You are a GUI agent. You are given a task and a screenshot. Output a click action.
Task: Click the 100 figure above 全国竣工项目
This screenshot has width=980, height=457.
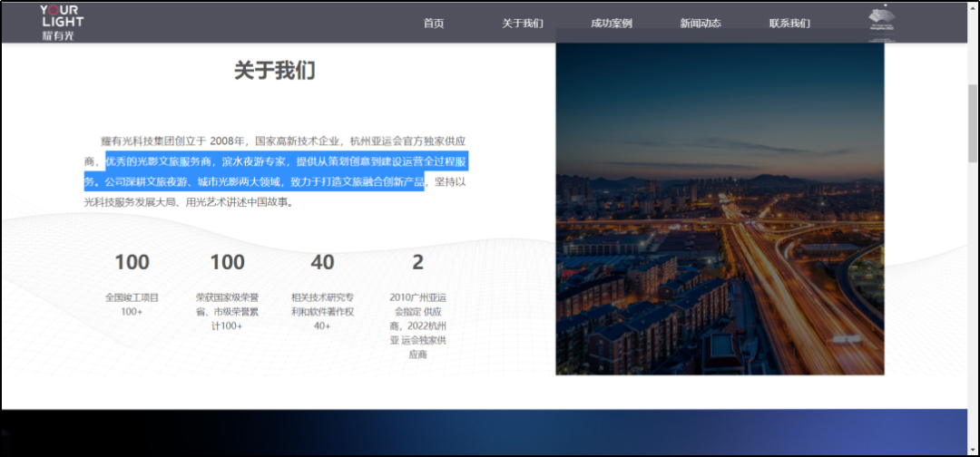(132, 263)
